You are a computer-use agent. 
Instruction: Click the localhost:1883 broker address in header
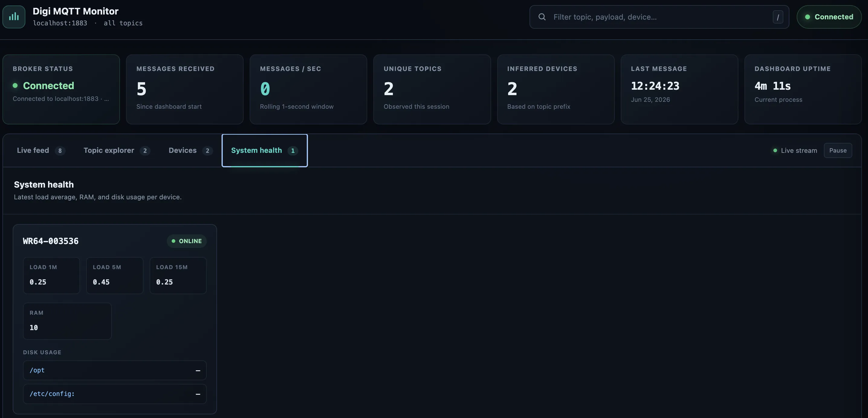60,23
